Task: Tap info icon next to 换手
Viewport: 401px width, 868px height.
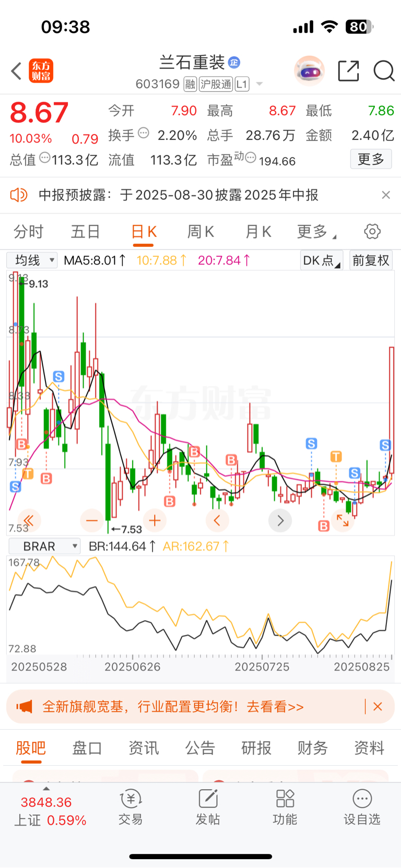Action: [144, 133]
